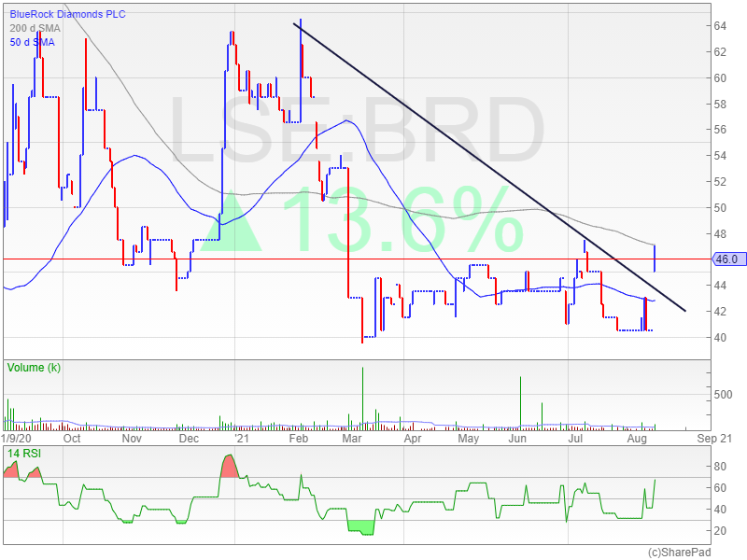Click the 80 RSI axis label

(720, 466)
